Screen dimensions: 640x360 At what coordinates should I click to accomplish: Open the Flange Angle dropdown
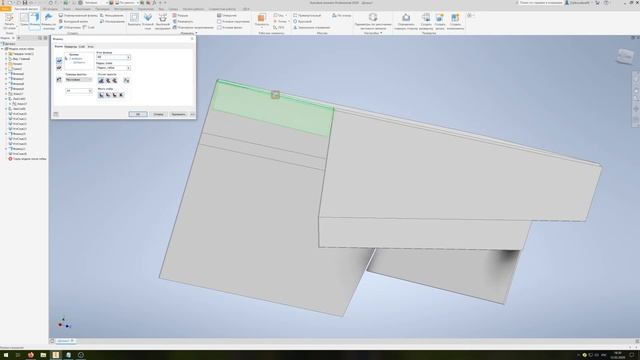point(129,57)
